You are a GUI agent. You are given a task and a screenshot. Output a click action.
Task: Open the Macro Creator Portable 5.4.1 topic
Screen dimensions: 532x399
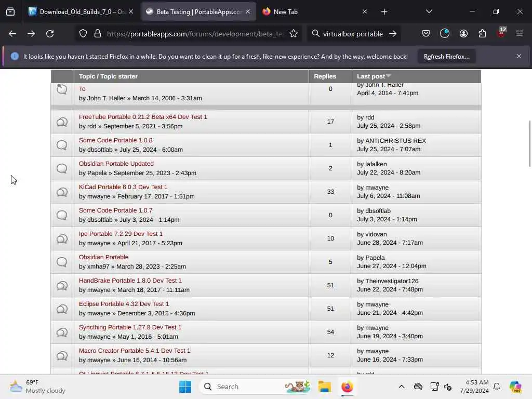tap(135, 351)
